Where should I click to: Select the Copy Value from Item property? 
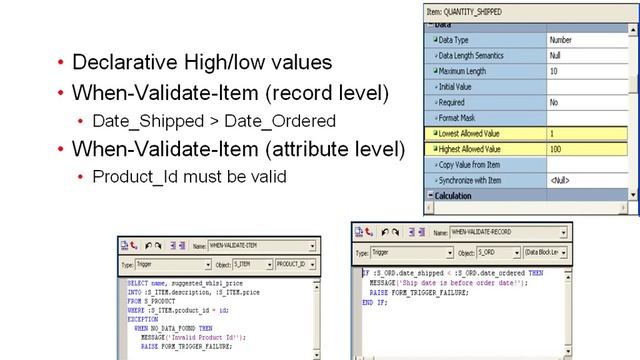[x=486, y=165]
